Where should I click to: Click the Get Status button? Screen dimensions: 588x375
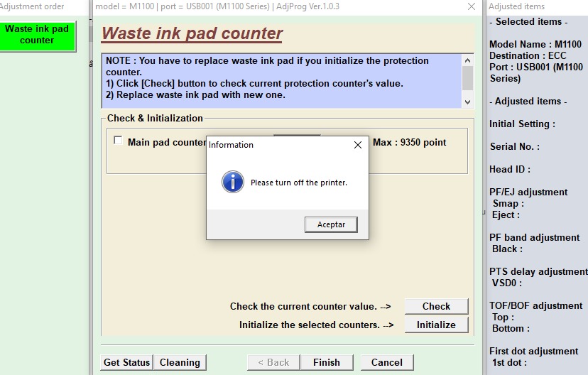point(126,362)
